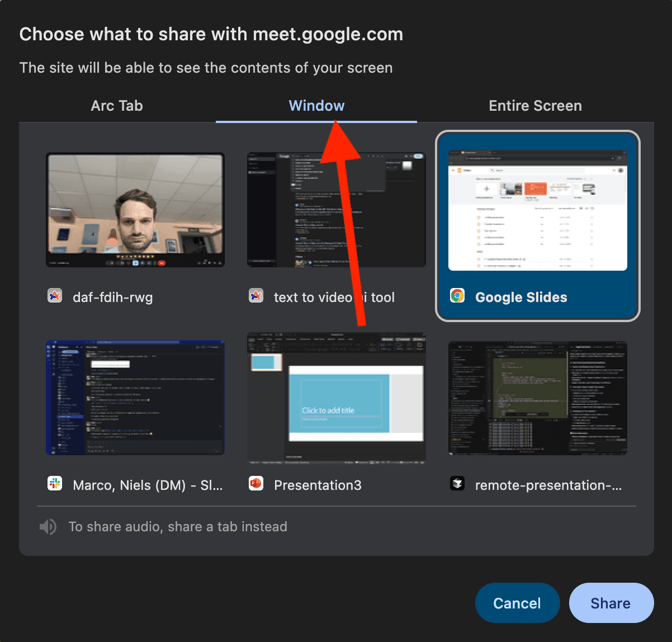Click the Chrome icon next to Google Slides

click(457, 296)
